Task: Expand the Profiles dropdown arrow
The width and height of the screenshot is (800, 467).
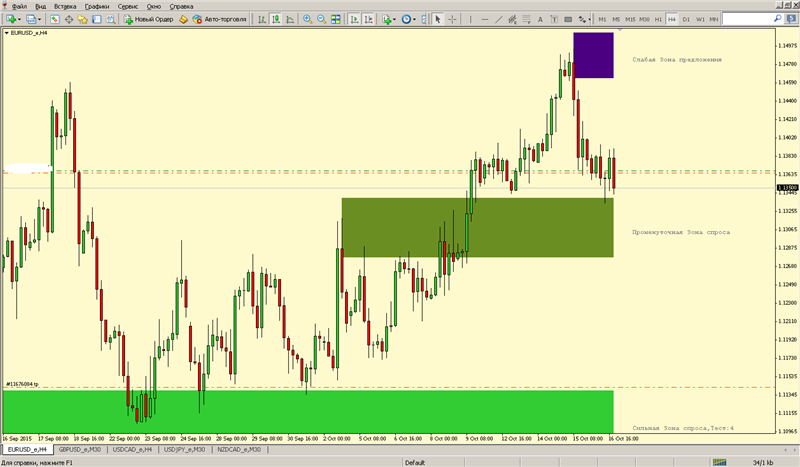Action: tap(39, 19)
